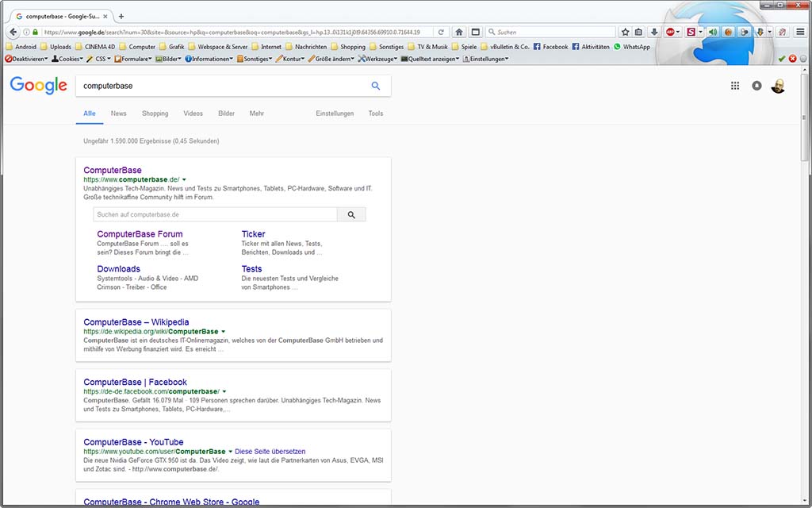Open the ComputerBase Forum sitelink
Image resolution: width=812 pixels, height=508 pixels.
pyautogui.click(x=140, y=234)
